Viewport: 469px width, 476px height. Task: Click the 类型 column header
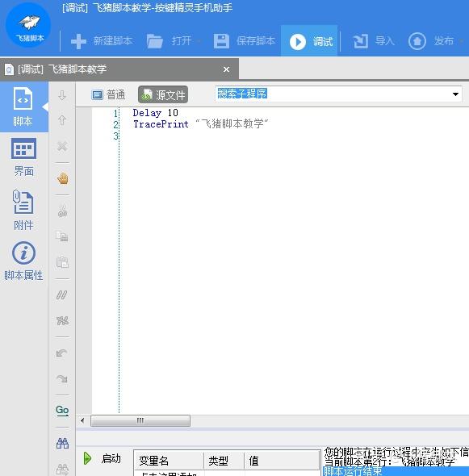224,461
